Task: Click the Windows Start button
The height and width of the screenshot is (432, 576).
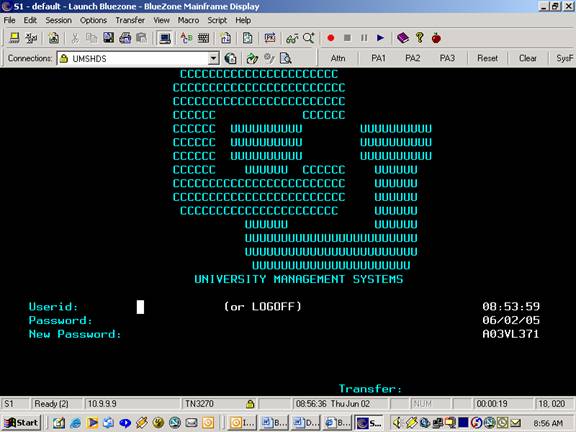Action: (21, 423)
